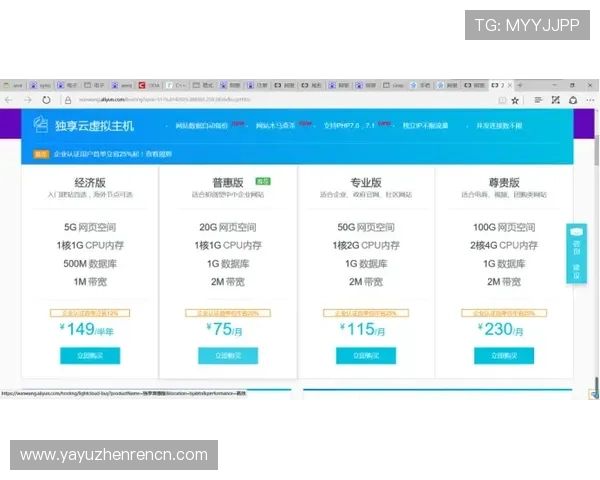Click the 建议 feedback side widget
The height and width of the screenshot is (480, 600).
coord(576,271)
